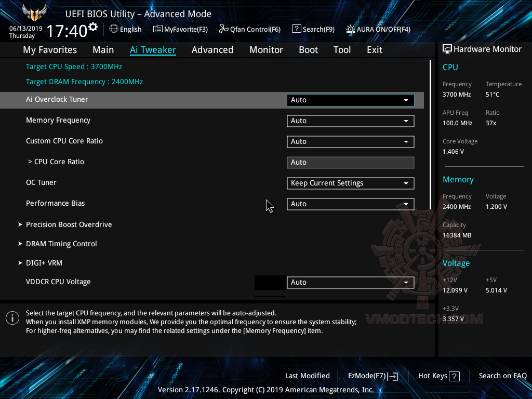Select the Memory Frequency label
532x399 pixels.
[58, 121]
